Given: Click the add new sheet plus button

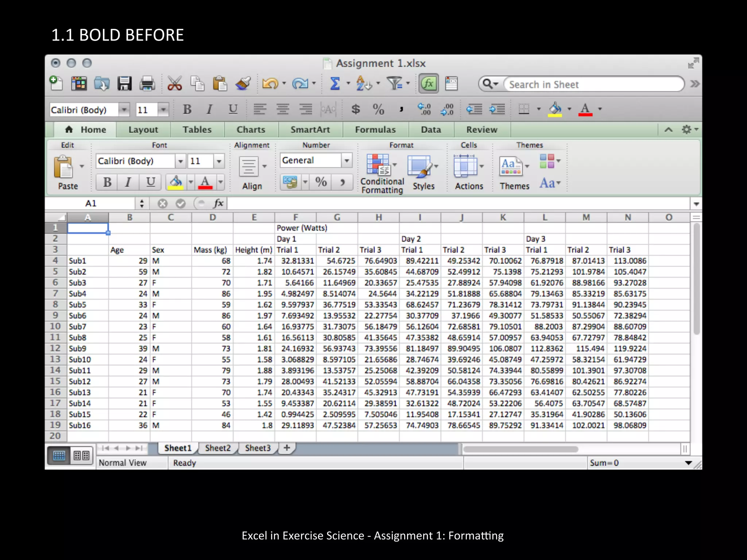Looking at the screenshot, I should (287, 448).
